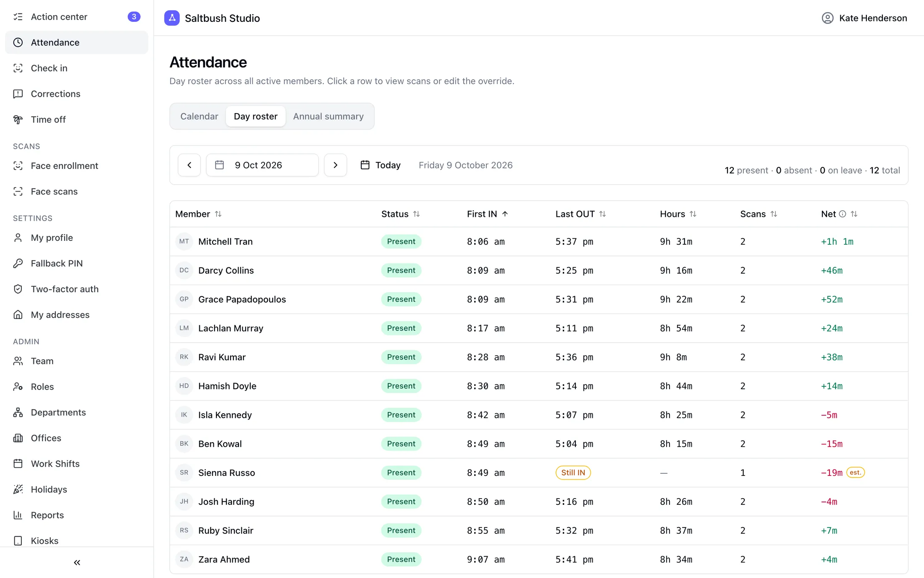Open the Team admin page

76,361
